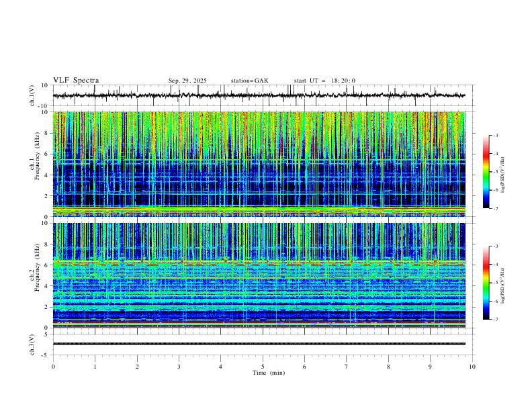Click time axis tick label "7"
Viewport: 532px width, 411px height.
[347, 367]
